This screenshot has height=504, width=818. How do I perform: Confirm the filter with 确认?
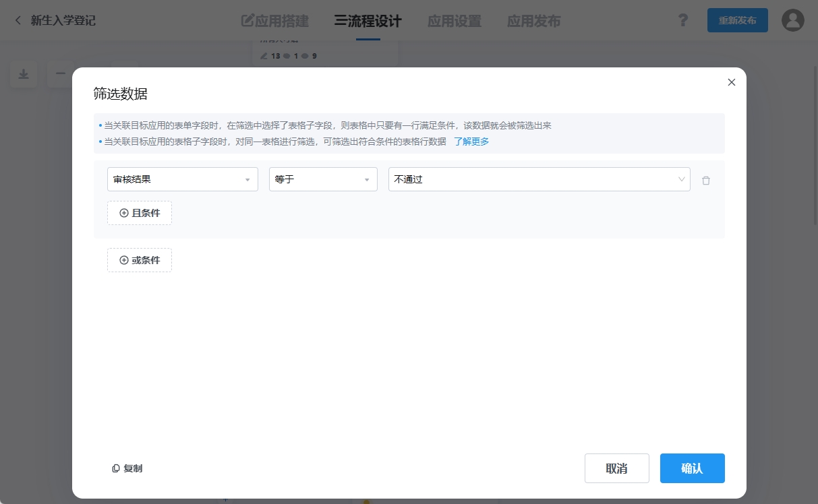click(692, 468)
